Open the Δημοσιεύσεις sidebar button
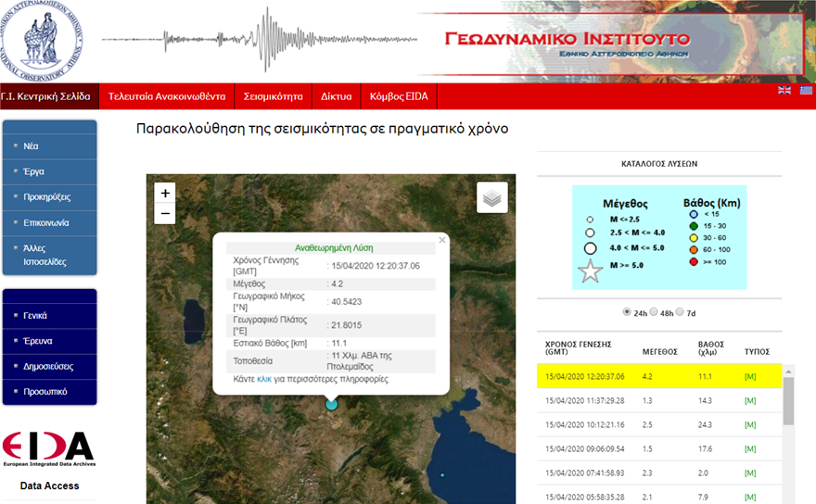The width and height of the screenshot is (816, 504). (49, 366)
